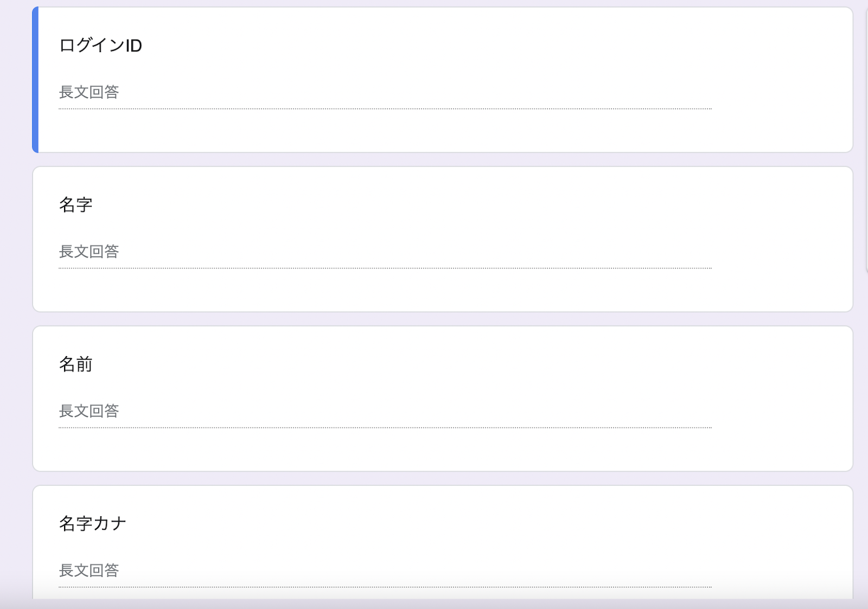Select the 名字 question title text
868x609 pixels.
(75, 205)
